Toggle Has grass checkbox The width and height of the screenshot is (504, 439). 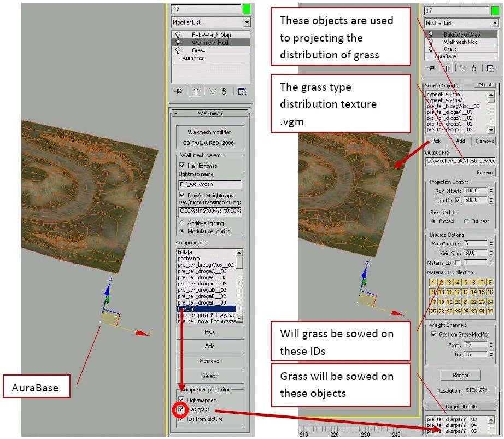(x=181, y=409)
